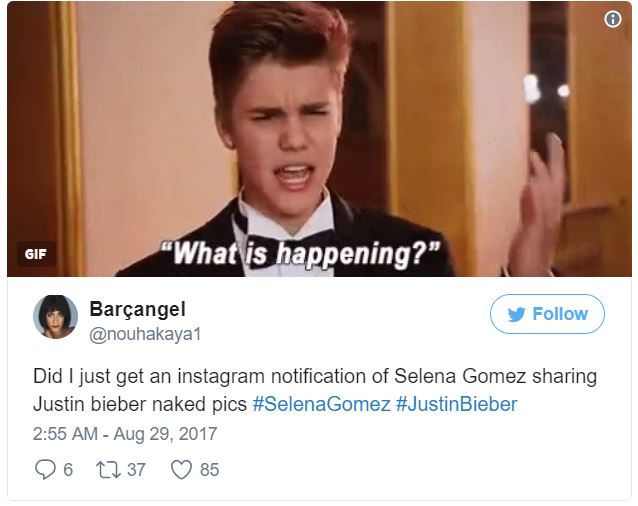Click the "What is happening?" caption text

301,251
